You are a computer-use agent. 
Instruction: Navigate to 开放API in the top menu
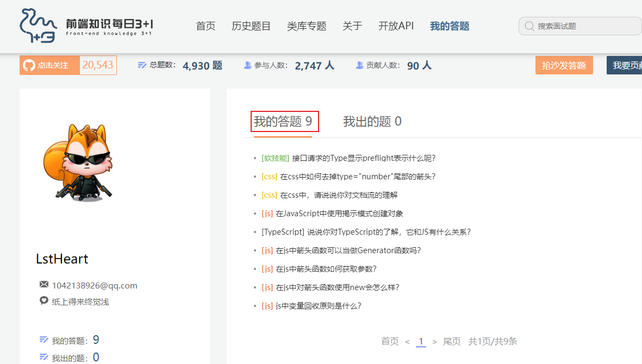coord(396,26)
